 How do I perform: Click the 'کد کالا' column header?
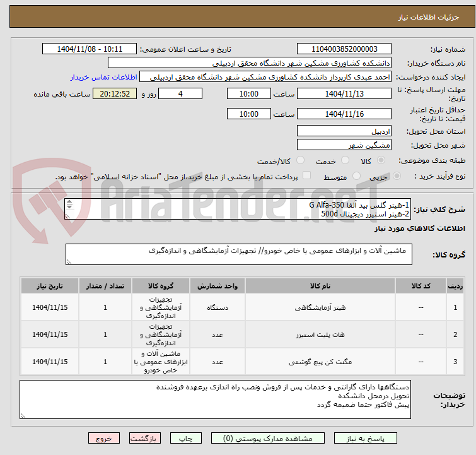pyautogui.click(x=421, y=286)
